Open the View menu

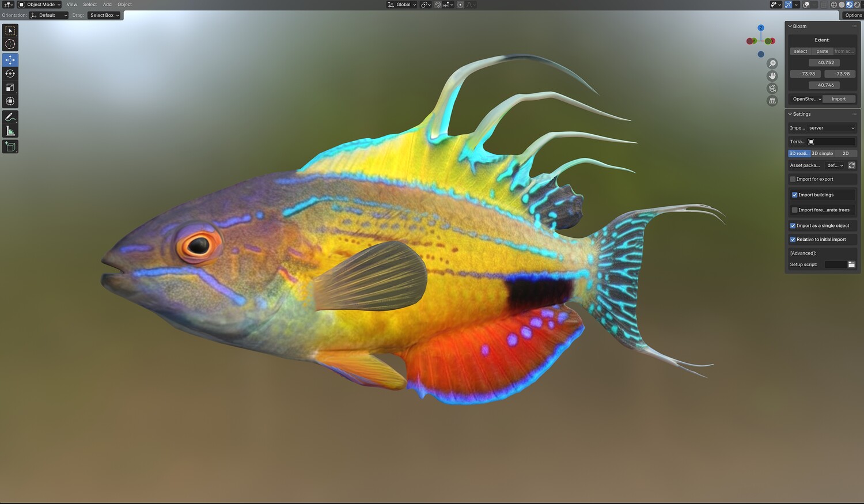click(x=72, y=5)
